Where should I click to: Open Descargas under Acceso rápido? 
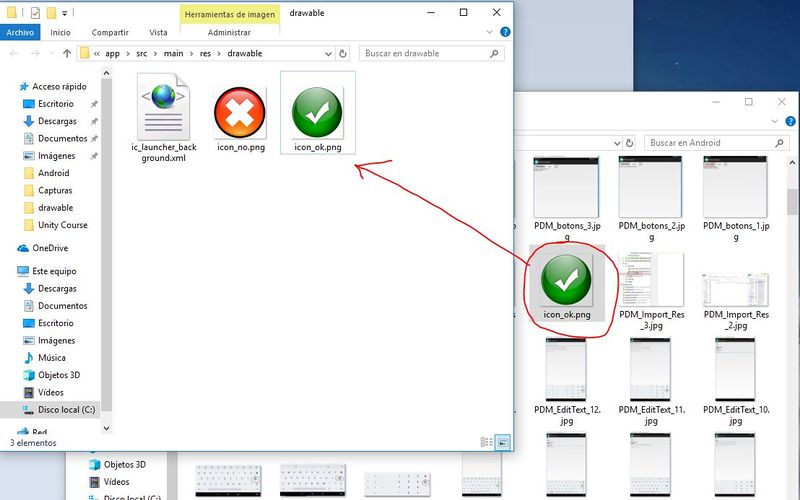(x=57, y=121)
